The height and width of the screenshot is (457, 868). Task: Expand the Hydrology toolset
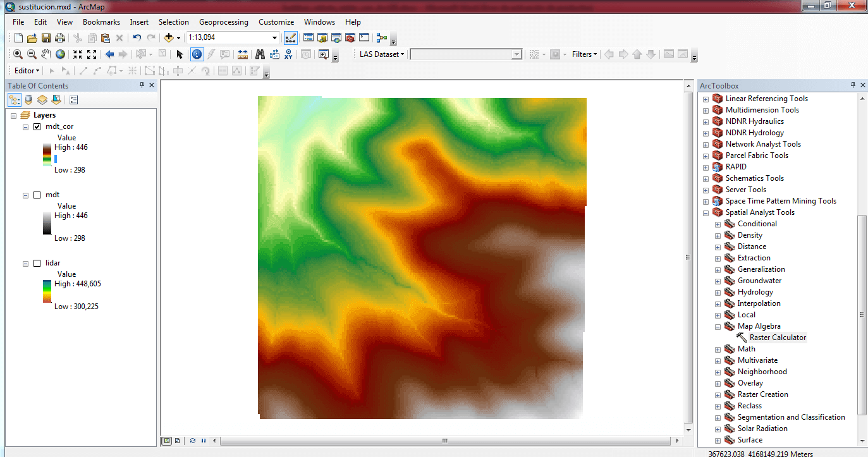click(718, 293)
